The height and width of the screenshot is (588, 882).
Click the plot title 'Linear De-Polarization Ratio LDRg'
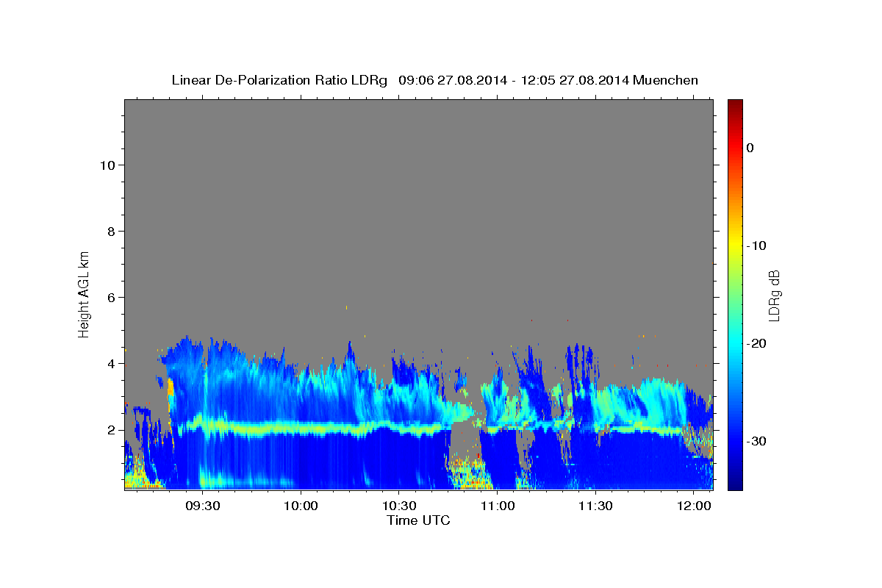click(279, 80)
